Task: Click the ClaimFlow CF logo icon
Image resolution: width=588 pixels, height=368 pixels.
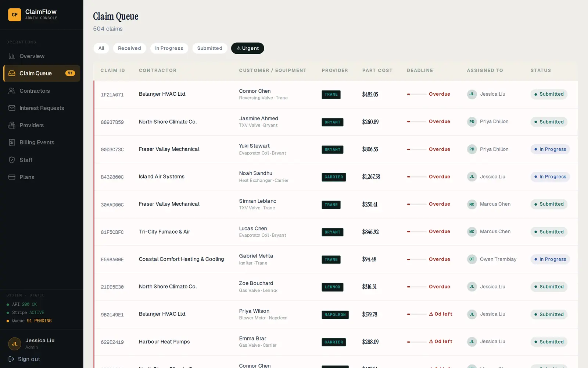Action: (15, 15)
